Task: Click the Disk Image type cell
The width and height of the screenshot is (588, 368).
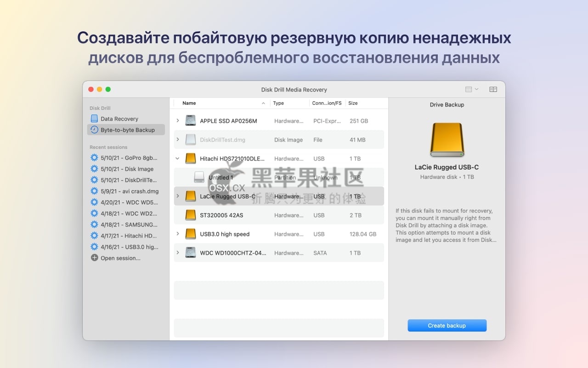Action: click(x=288, y=140)
